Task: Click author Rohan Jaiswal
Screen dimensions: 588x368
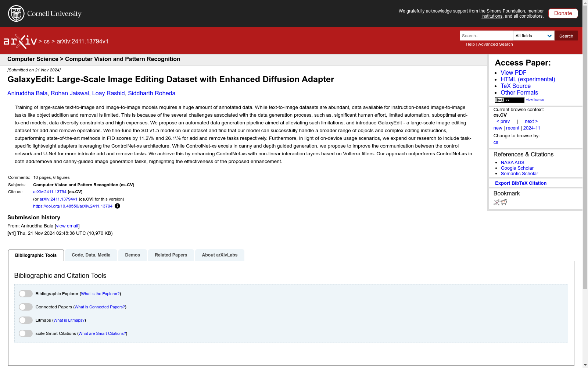Action: point(70,93)
